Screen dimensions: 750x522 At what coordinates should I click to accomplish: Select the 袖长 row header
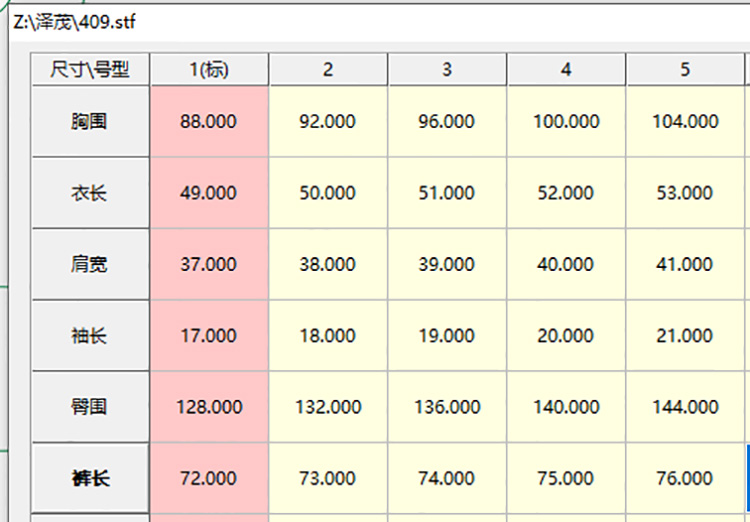point(90,335)
